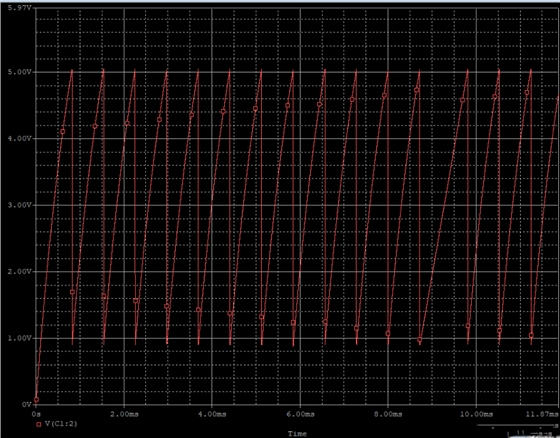Click the V(C1:2) trace legend marker square
560x438 pixels.
[x=39, y=424]
